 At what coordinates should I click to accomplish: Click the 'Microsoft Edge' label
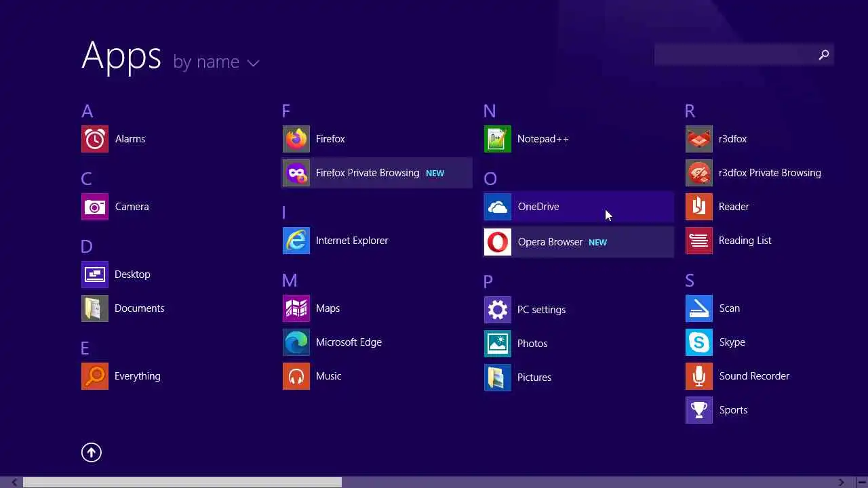point(349,342)
